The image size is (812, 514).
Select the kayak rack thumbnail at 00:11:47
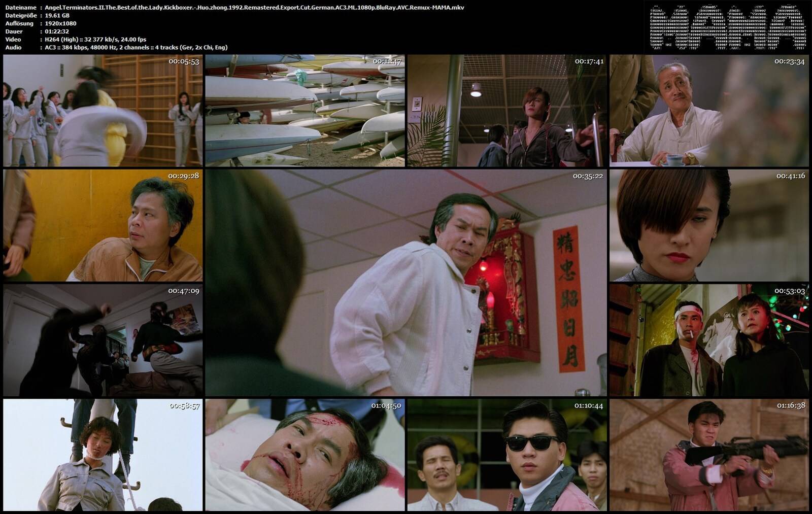[x=305, y=111]
